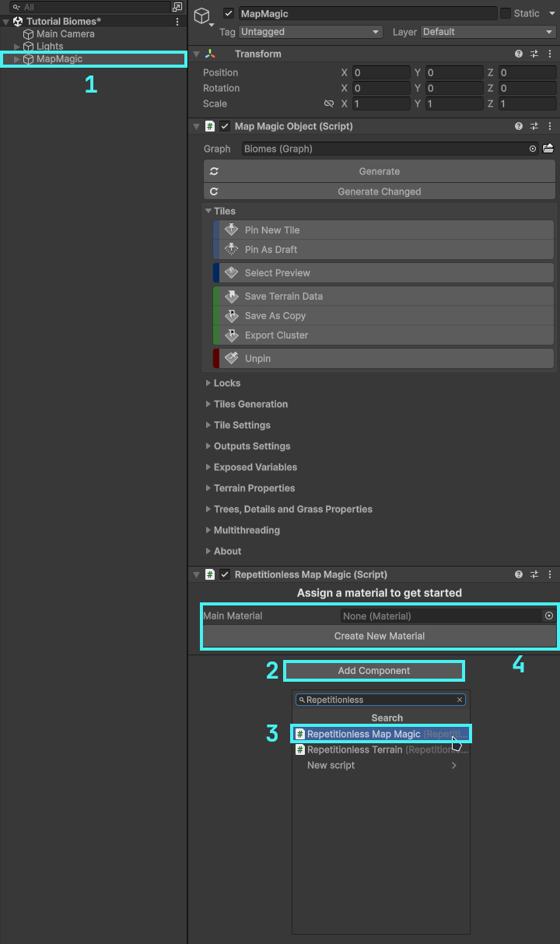
Task: Click Pin As Draft
Action: pyautogui.click(x=383, y=250)
